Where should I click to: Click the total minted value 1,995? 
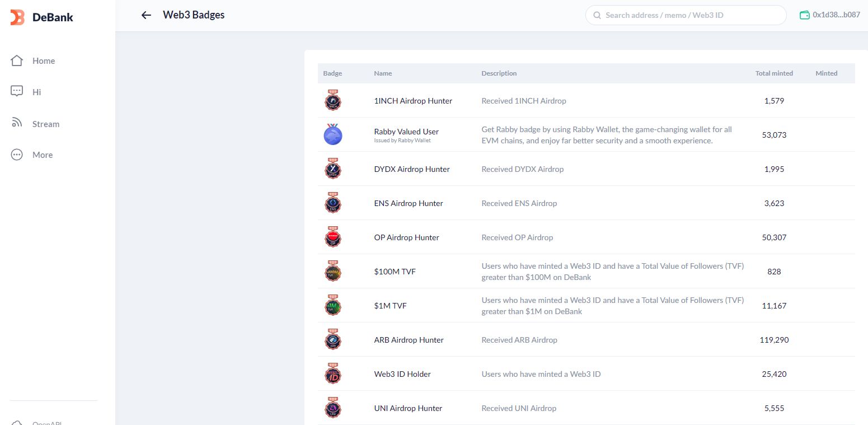(x=774, y=169)
